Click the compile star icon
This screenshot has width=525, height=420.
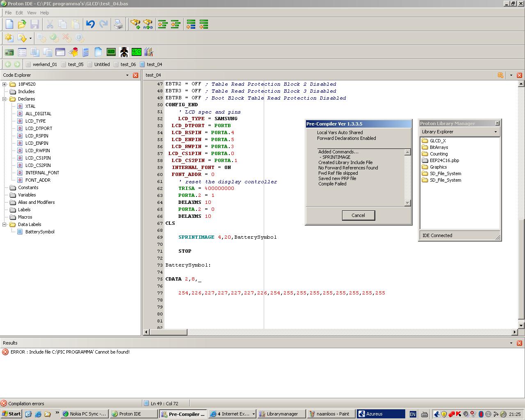pyautogui.click(x=9, y=38)
